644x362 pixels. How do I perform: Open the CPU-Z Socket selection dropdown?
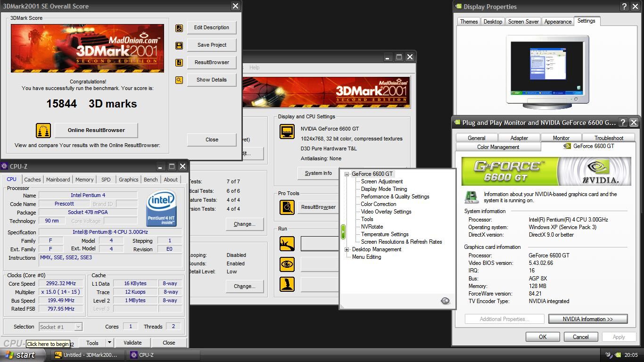click(x=78, y=327)
